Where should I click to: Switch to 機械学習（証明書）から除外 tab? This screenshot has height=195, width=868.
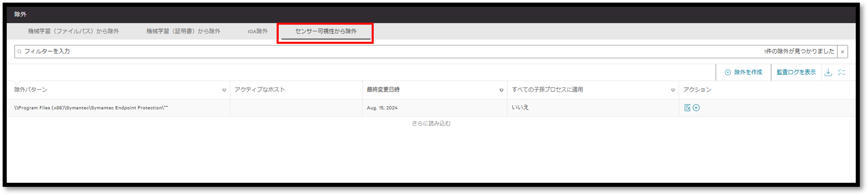[183, 31]
